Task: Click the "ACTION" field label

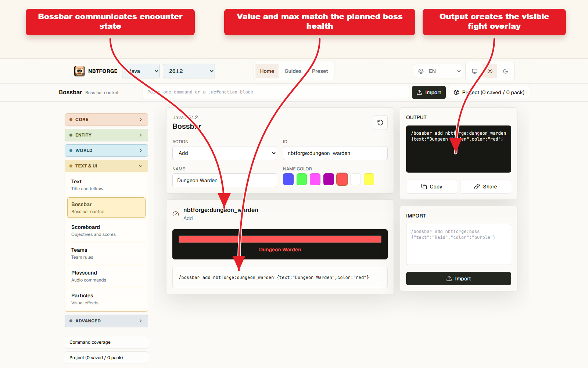Action: point(180,142)
